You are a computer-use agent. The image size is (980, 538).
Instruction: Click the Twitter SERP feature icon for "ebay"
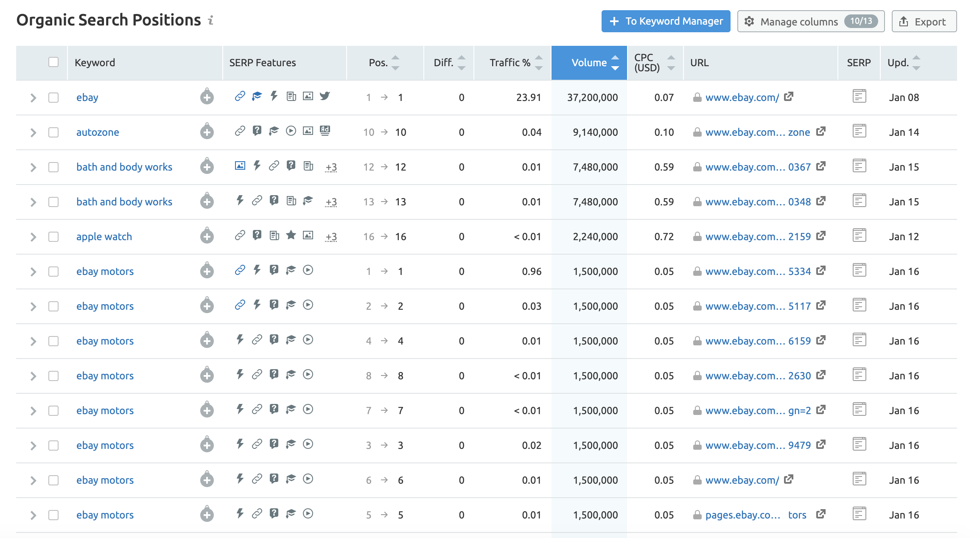click(325, 96)
